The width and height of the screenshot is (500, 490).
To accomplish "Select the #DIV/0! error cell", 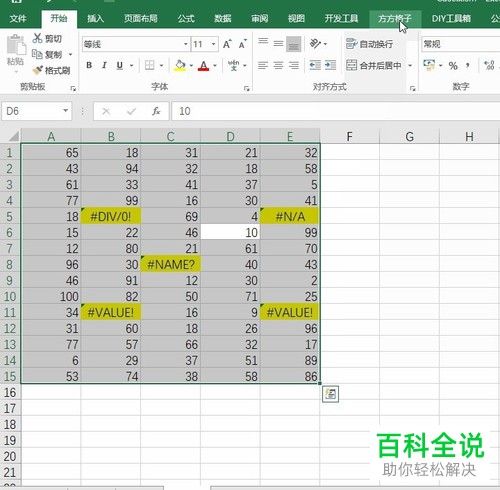I will [x=111, y=217].
